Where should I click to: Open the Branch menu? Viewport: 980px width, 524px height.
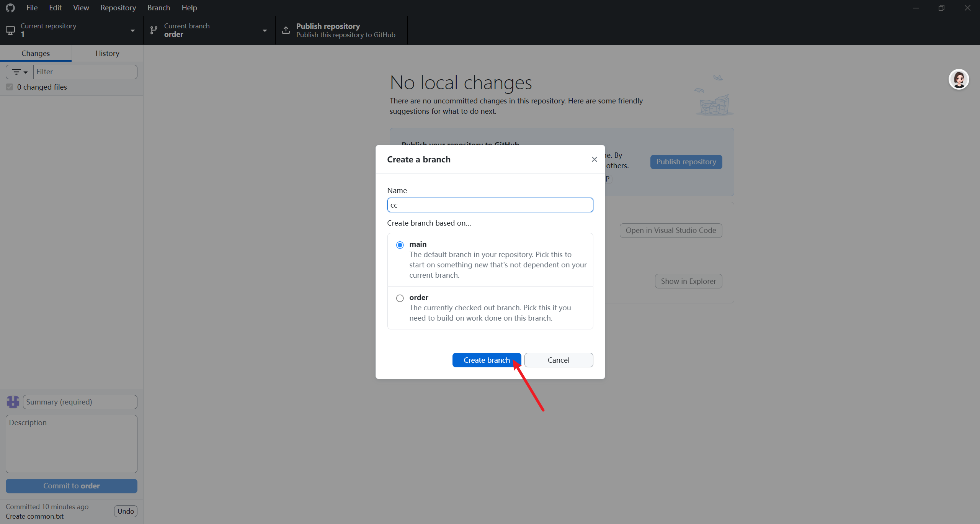[x=158, y=8]
